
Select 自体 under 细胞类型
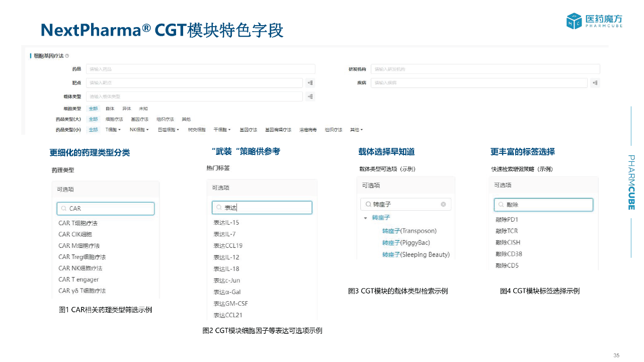[110, 109]
